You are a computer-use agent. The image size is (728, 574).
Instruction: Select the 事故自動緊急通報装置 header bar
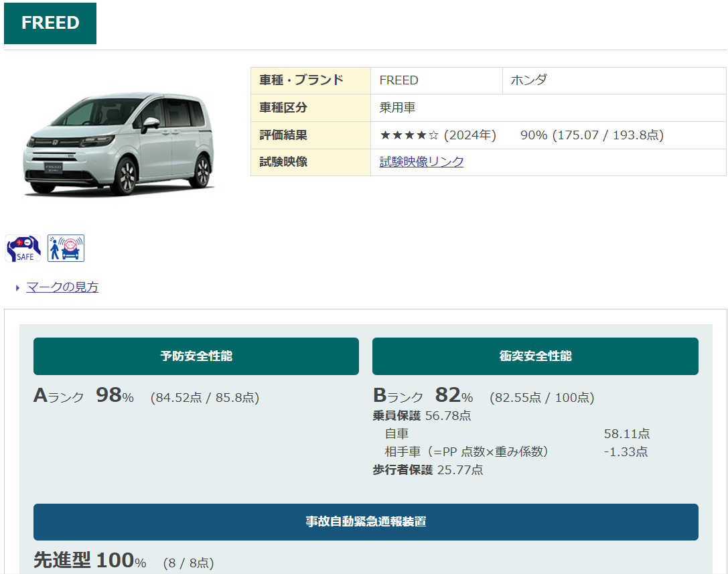[366, 522]
